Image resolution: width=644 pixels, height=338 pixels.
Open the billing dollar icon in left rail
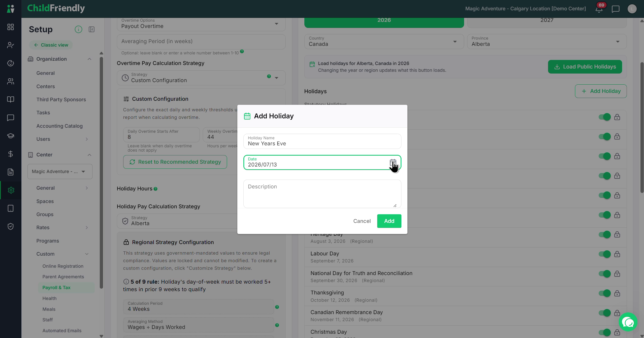coord(11,154)
